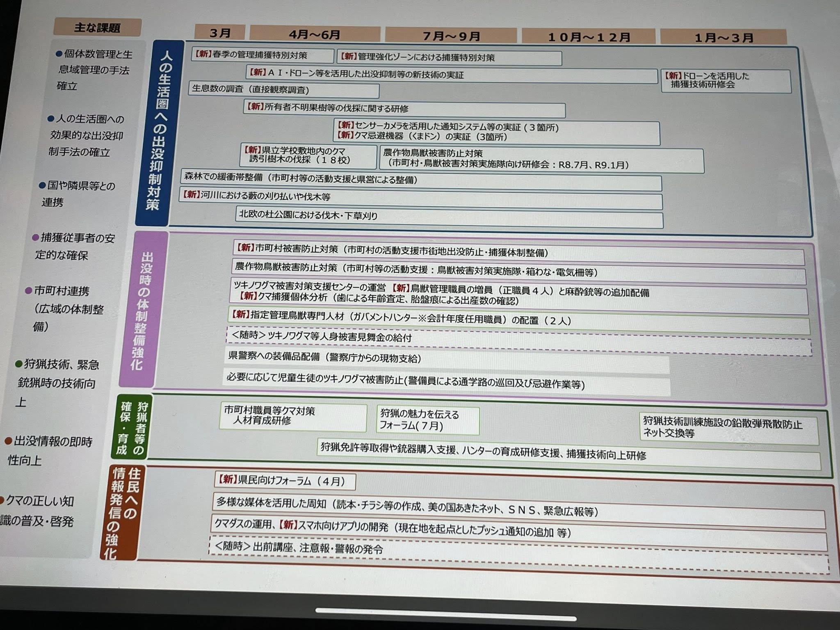
Task: Click the 狩猟の魅力を伝えるフォーラム(7月) box
Action: pos(427,420)
